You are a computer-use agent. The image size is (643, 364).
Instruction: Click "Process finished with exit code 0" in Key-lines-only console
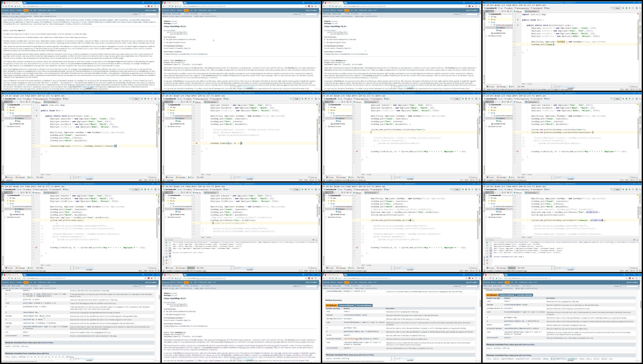[x=188, y=252]
